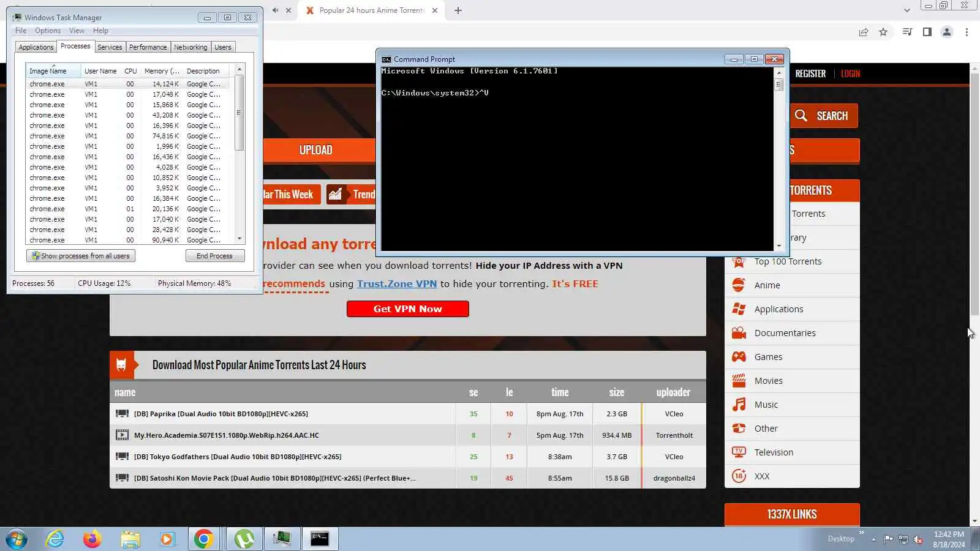Screen dimensions: 980x551
Task: Sort processes by Memory column
Action: (x=161, y=71)
